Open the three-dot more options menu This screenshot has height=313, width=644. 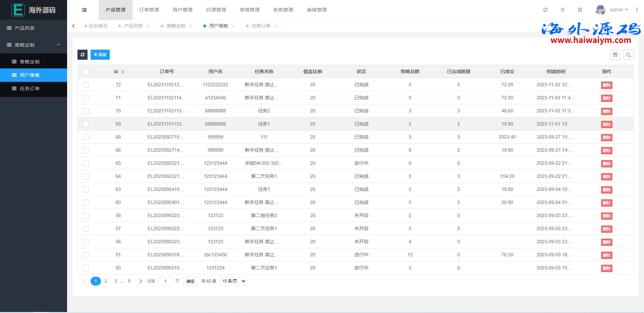click(637, 10)
